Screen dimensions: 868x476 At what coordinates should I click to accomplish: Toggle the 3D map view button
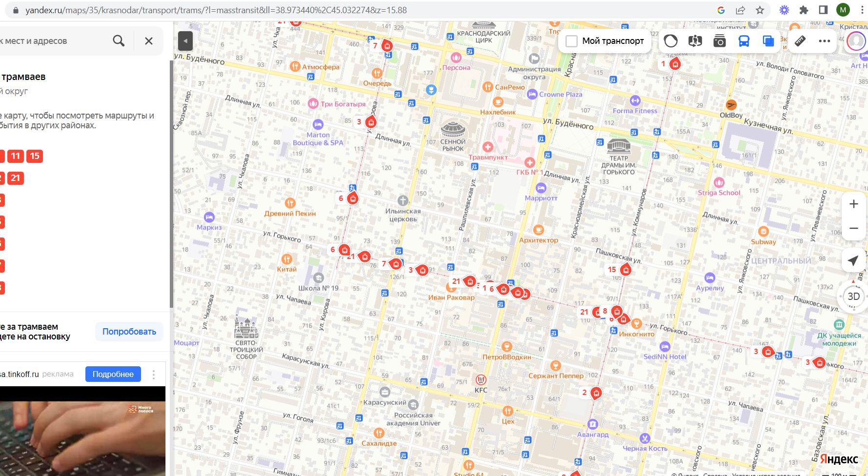pos(853,297)
